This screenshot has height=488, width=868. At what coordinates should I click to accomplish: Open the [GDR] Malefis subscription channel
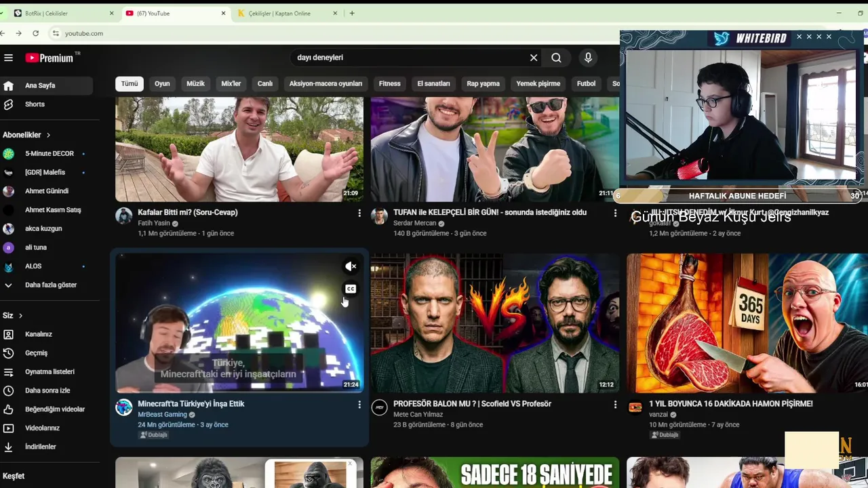(47, 172)
